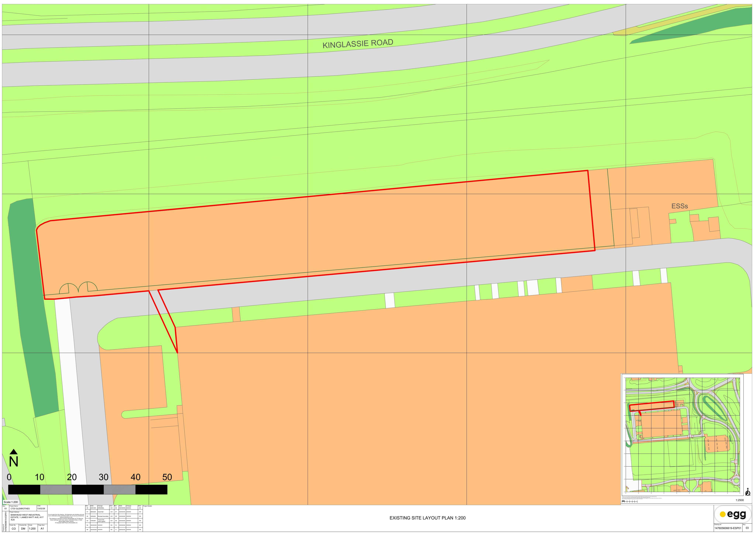Click the revision date 22/01/26
Image resolution: width=756 pixels, height=535 pixels.
pyautogui.click(x=93, y=508)
